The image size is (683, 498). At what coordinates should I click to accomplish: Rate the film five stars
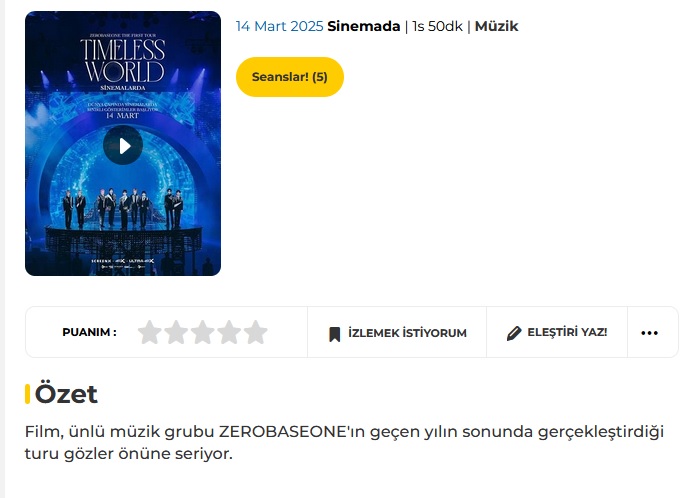(x=256, y=332)
